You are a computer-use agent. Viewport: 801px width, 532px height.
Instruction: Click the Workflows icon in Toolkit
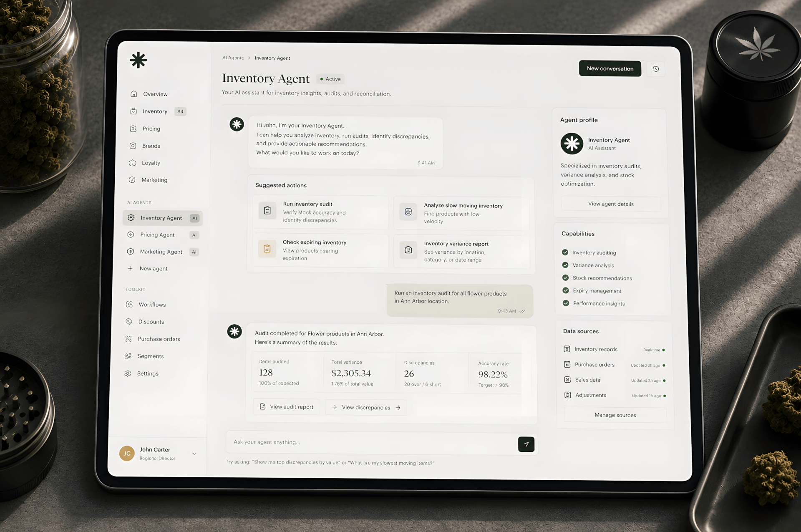(129, 305)
